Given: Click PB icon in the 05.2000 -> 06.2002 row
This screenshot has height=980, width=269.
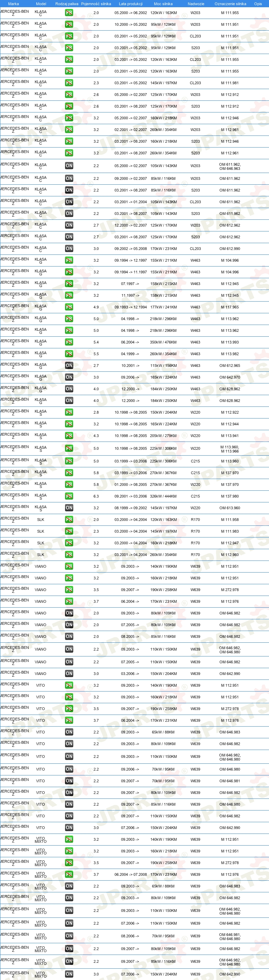Looking at the screenshot, I should [x=69, y=13].
